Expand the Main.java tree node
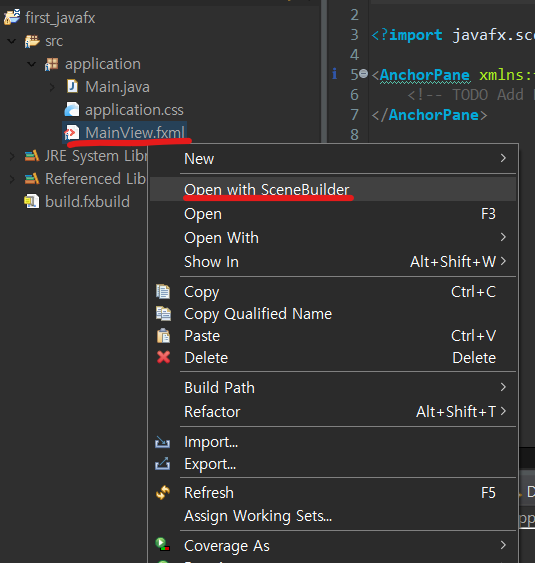The image size is (535, 563). click(52, 87)
